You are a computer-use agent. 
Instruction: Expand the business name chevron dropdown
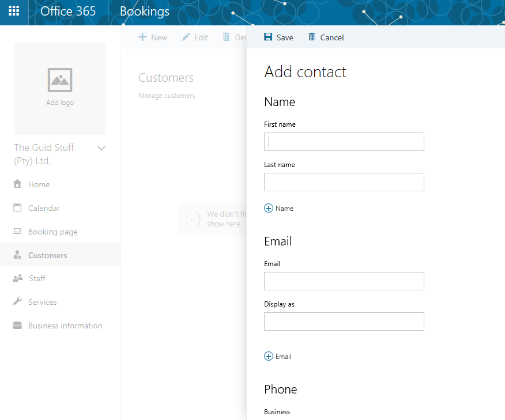(101, 148)
